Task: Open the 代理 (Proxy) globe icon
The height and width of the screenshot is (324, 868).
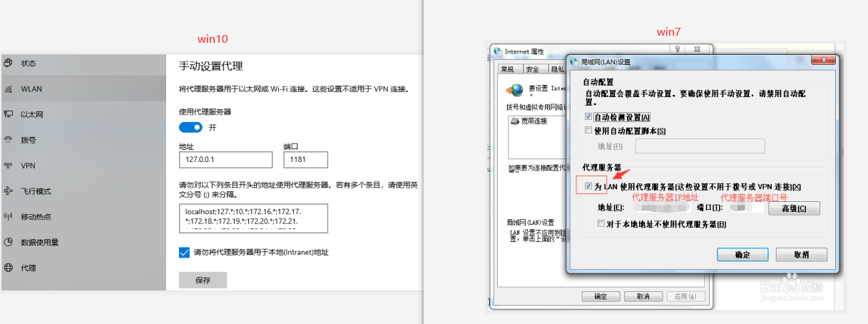Action: [x=8, y=268]
